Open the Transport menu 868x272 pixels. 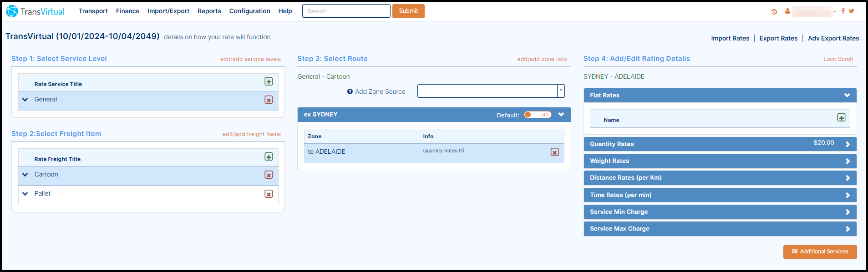coord(93,11)
